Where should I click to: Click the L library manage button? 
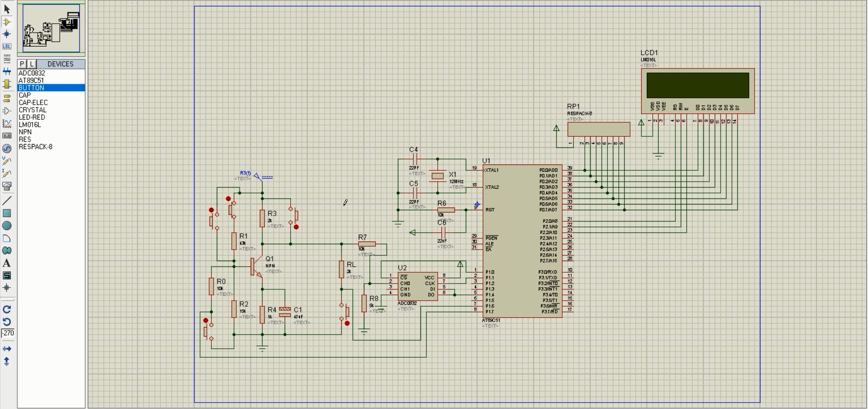pyautogui.click(x=32, y=64)
